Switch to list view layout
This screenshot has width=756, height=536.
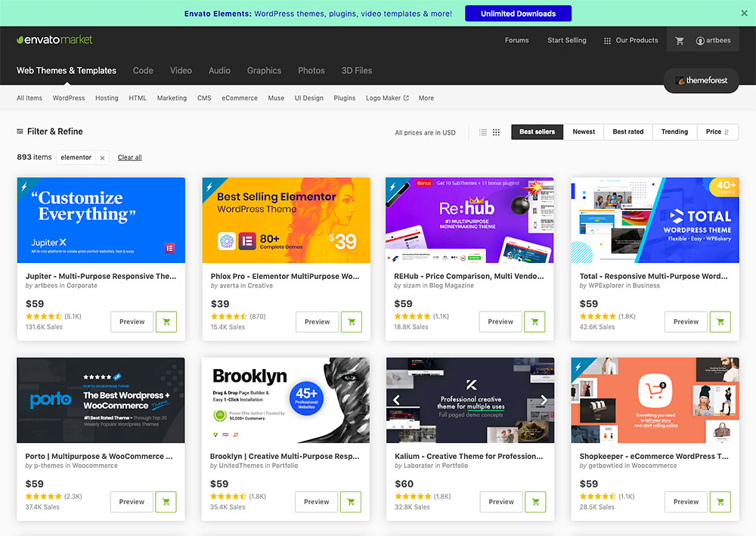click(x=482, y=132)
